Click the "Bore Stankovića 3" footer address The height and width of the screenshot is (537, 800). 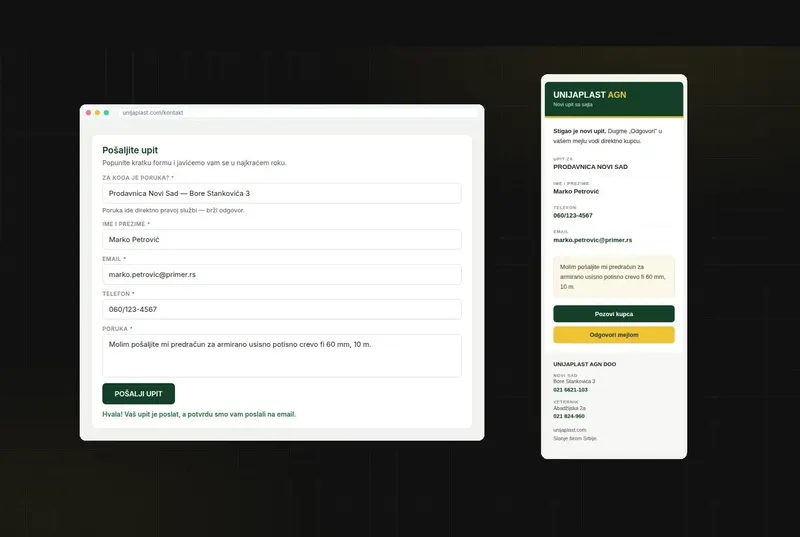(574, 381)
